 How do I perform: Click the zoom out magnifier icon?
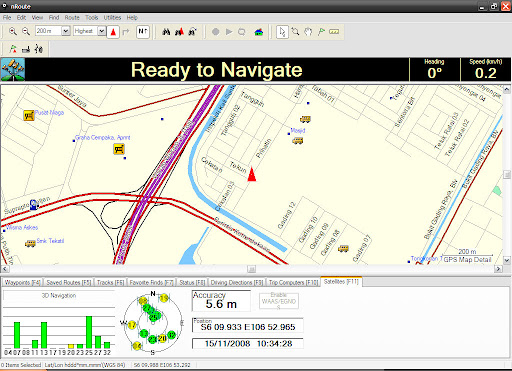coord(26,31)
